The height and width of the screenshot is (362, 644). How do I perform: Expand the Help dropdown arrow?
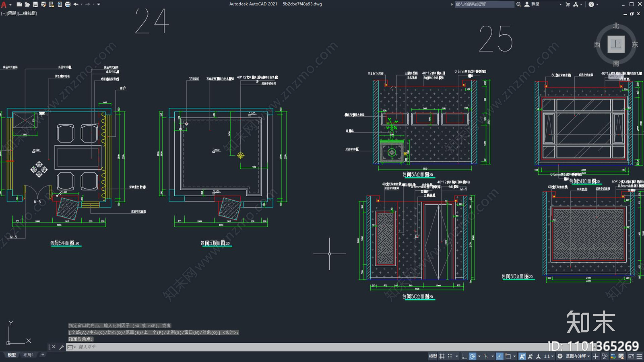pyautogui.click(x=597, y=4)
